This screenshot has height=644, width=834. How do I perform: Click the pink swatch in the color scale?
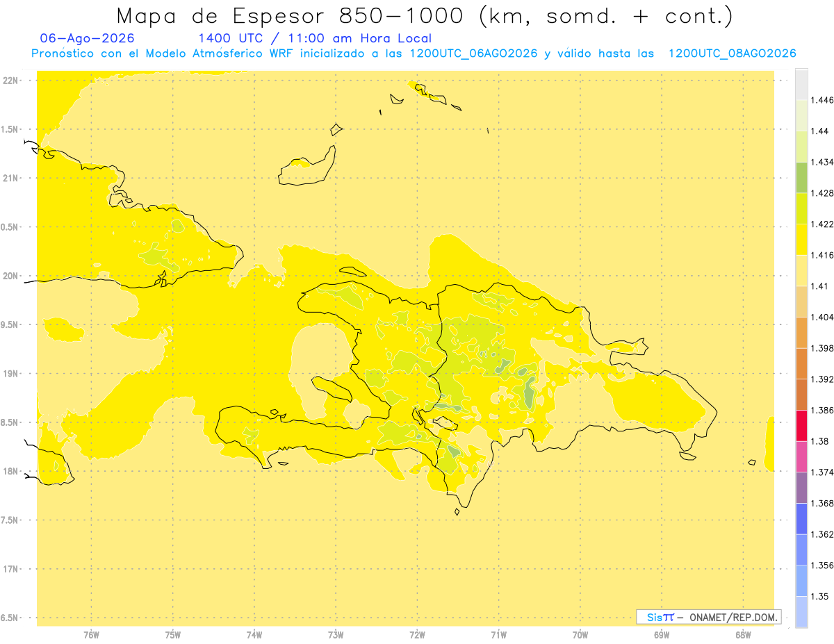[x=801, y=456]
